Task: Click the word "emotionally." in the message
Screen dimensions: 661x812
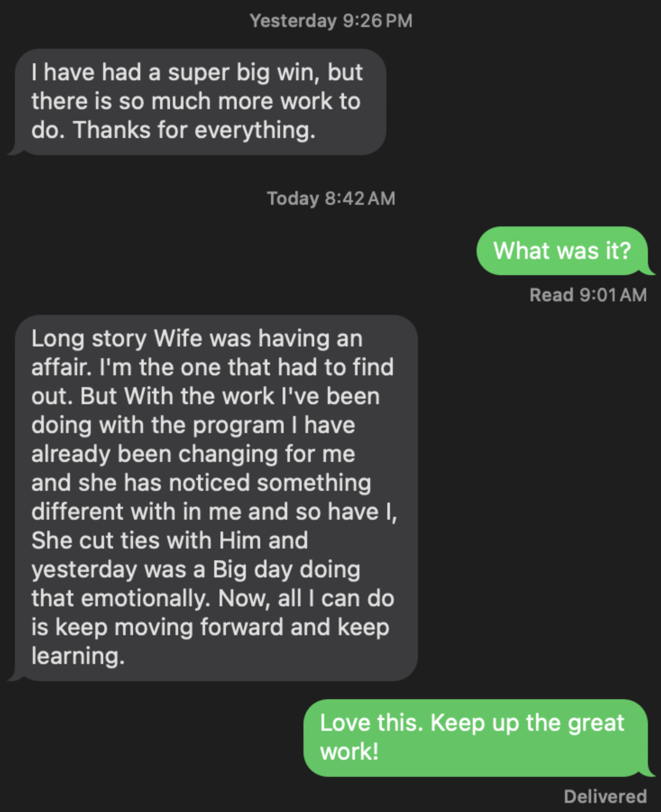Action: coord(146,599)
